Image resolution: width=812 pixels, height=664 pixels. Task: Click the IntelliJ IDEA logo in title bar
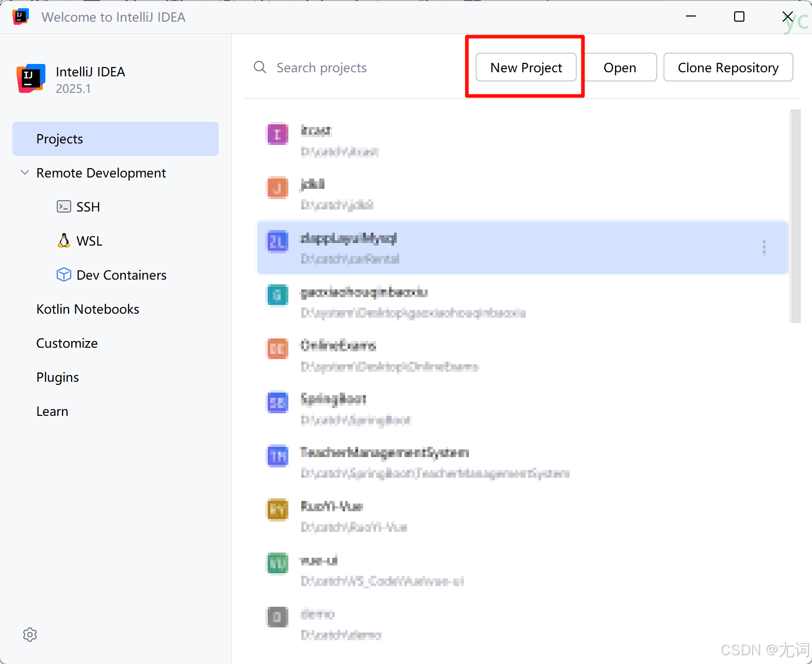pyautogui.click(x=21, y=17)
